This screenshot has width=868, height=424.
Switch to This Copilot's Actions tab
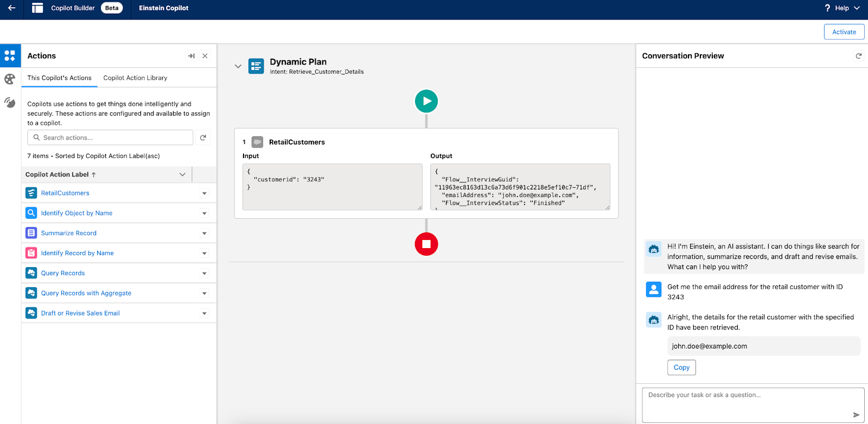pos(59,78)
